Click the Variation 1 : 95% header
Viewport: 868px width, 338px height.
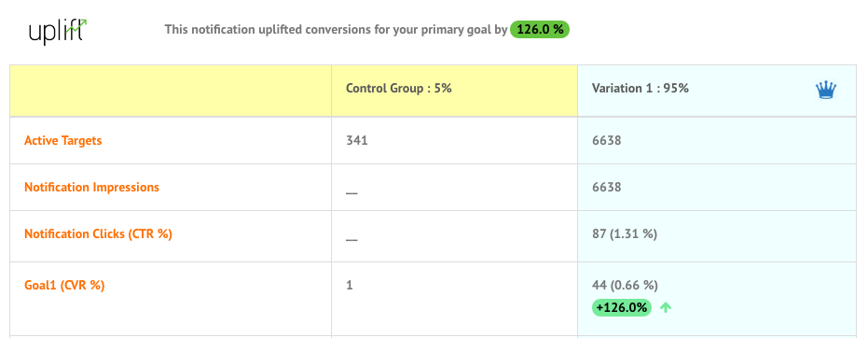[641, 88]
